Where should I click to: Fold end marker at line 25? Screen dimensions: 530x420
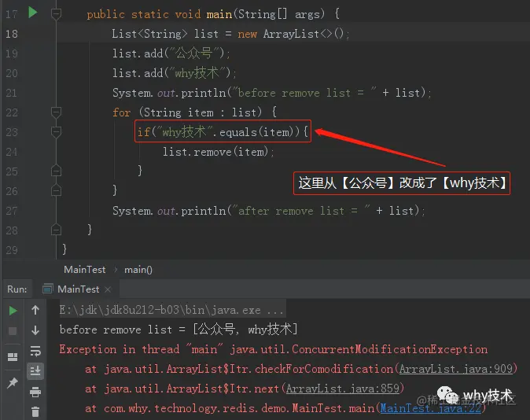pos(56,171)
